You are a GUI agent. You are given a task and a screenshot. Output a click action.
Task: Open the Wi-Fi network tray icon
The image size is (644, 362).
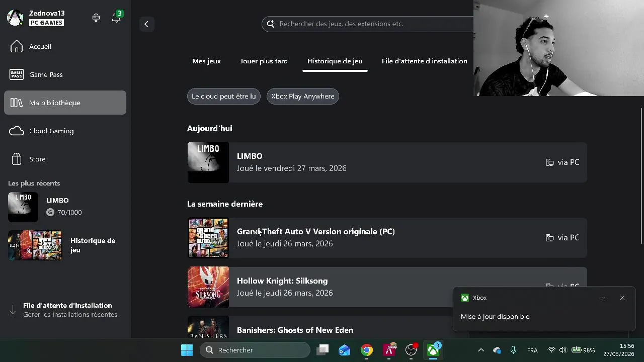tap(551, 350)
